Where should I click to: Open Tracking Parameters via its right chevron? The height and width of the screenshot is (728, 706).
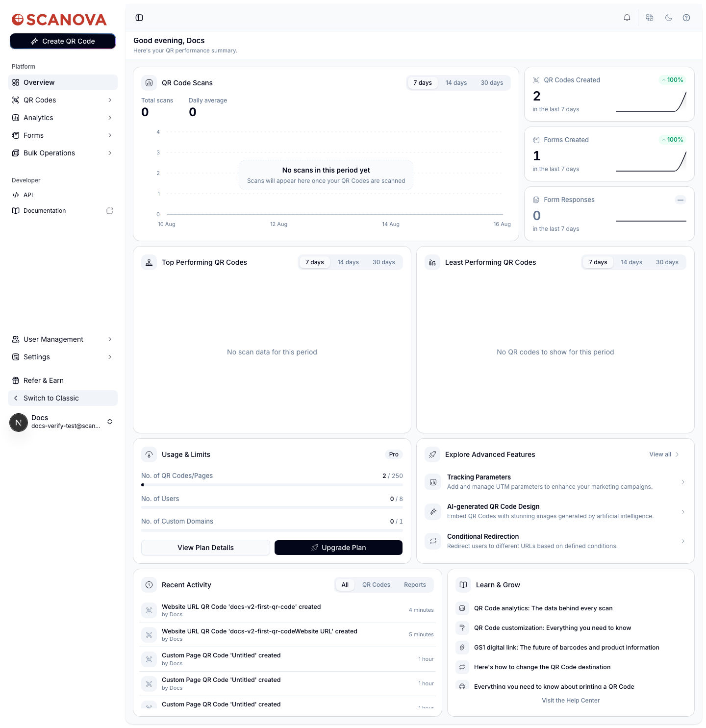pos(683,482)
